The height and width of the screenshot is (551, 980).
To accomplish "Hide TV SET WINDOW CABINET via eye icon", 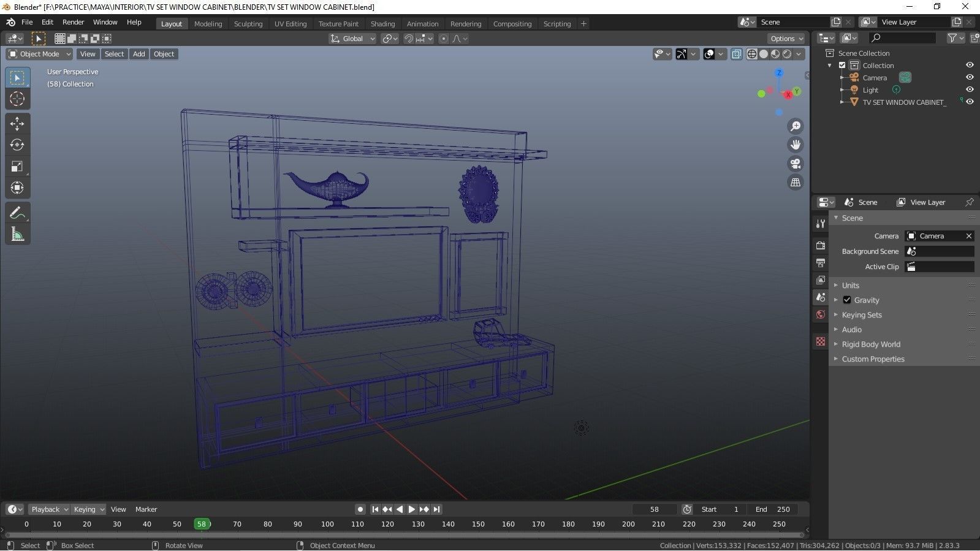I will [970, 102].
